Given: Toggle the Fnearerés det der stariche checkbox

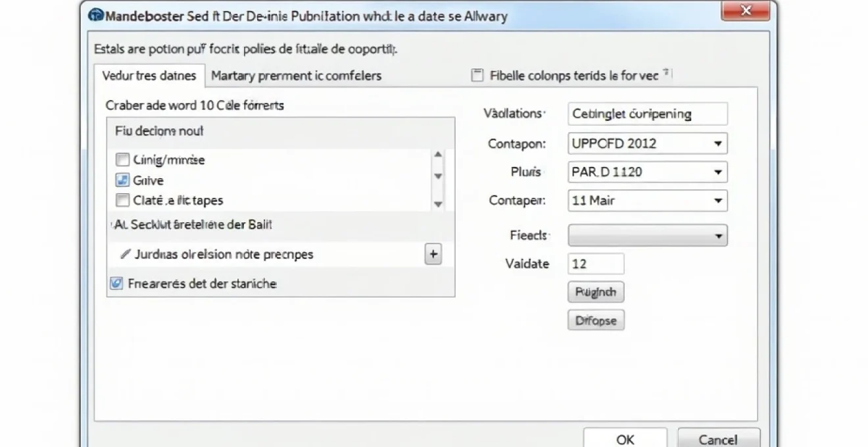Looking at the screenshot, I should tap(116, 283).
